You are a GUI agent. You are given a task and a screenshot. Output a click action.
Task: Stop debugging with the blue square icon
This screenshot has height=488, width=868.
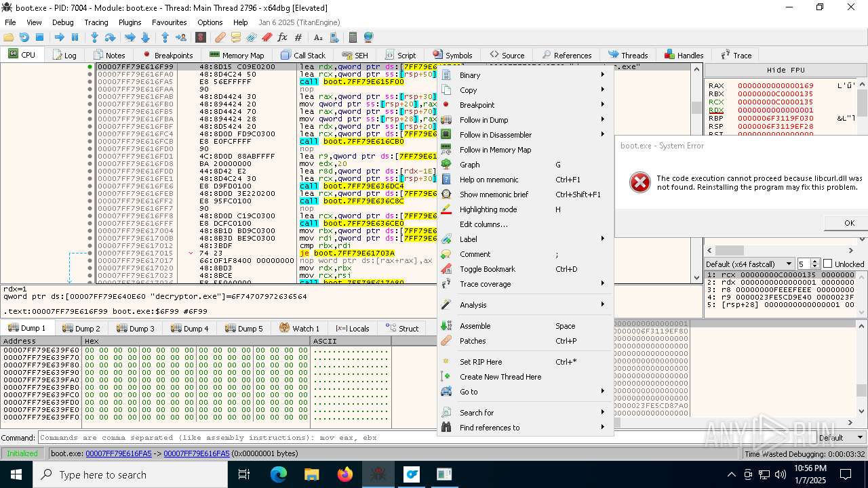39,37
